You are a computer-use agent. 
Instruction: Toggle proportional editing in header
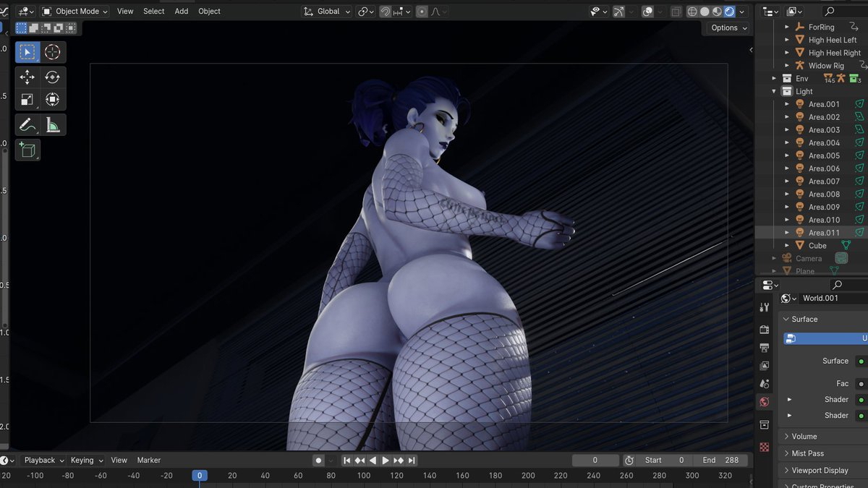point(422,12)
